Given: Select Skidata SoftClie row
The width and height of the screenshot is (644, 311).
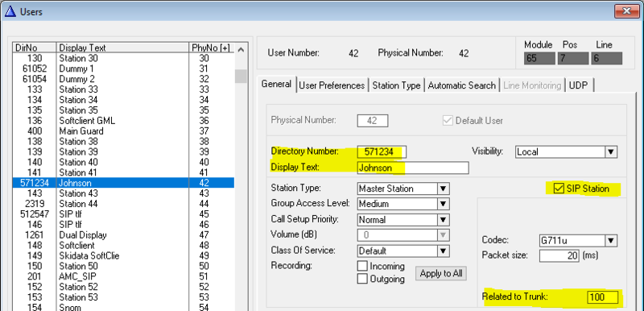Looking at the screenshot, I should [x=123, y=256].
